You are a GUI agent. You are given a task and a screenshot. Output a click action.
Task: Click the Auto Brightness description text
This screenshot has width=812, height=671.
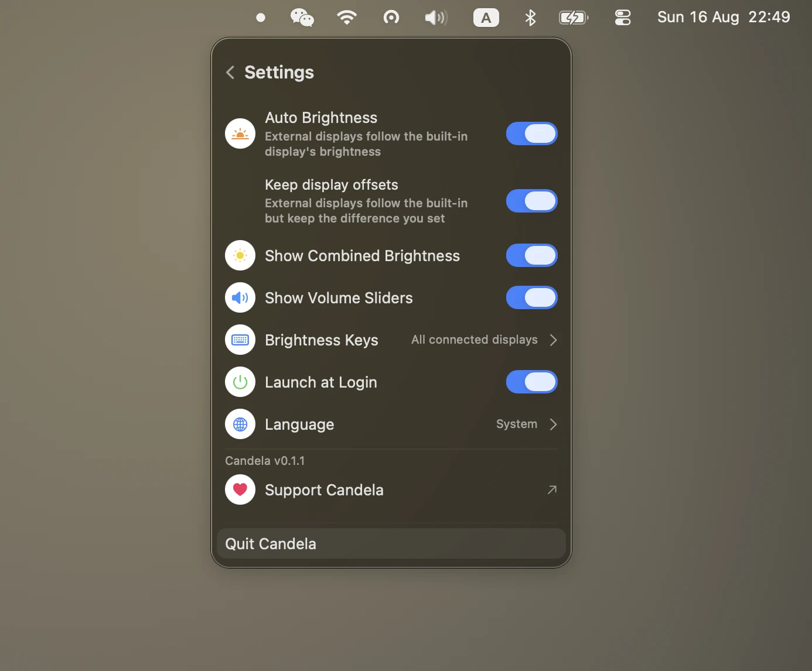point(366,144)
